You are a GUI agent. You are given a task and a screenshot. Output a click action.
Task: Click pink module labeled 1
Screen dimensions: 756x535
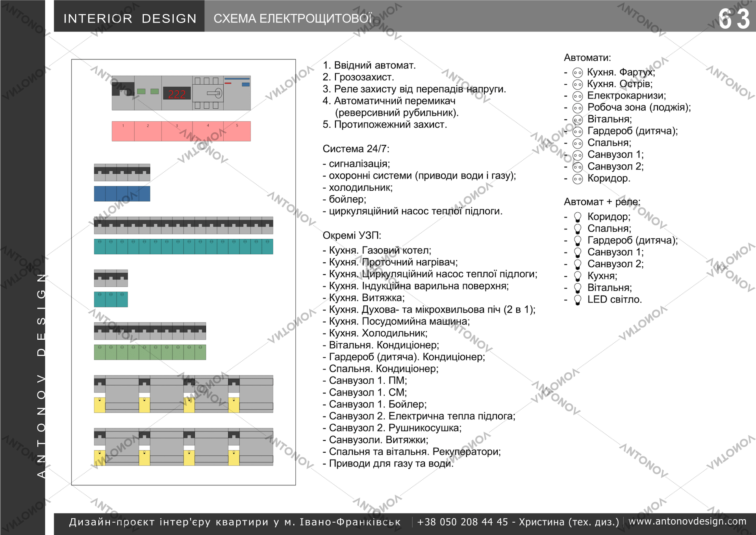pyautogui.click(x=123, y=131)
